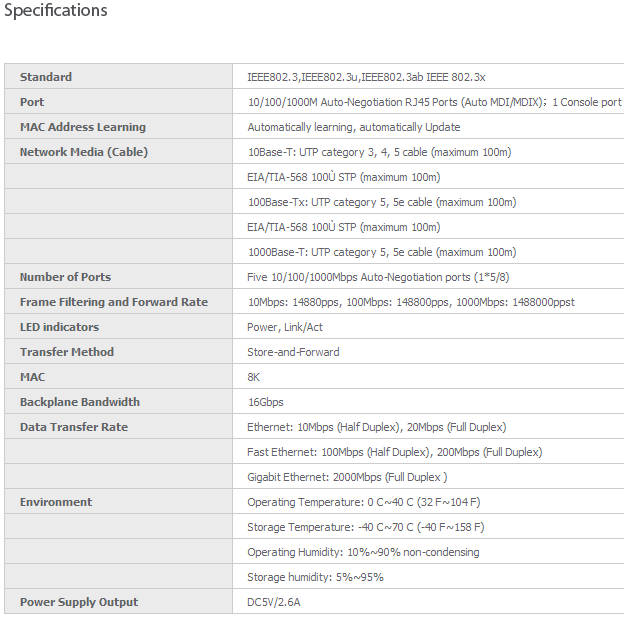This screenshot has height=617, width=624.
Task: Click the Standard row label
Action: pos(46,77)
